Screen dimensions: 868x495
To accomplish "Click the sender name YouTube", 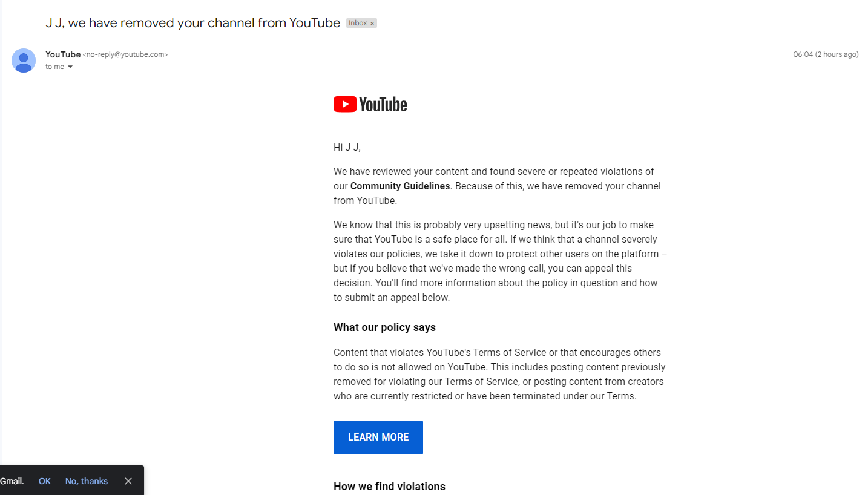I will (x=63, y=54).
